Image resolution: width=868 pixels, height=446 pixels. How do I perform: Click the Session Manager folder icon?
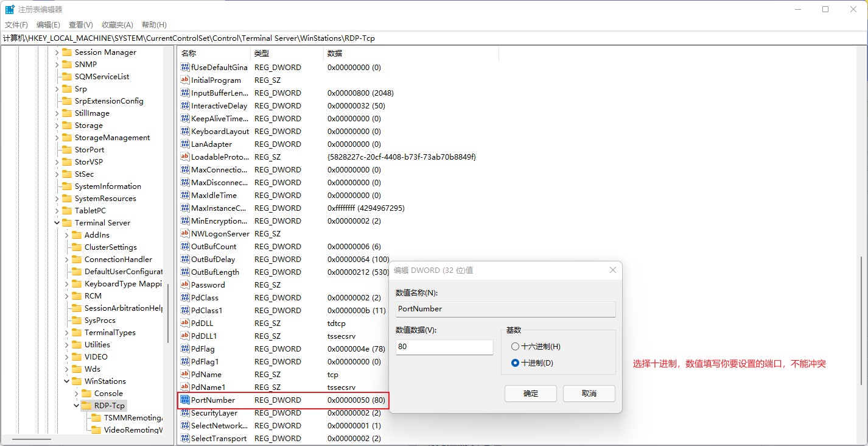pos(67,52)
